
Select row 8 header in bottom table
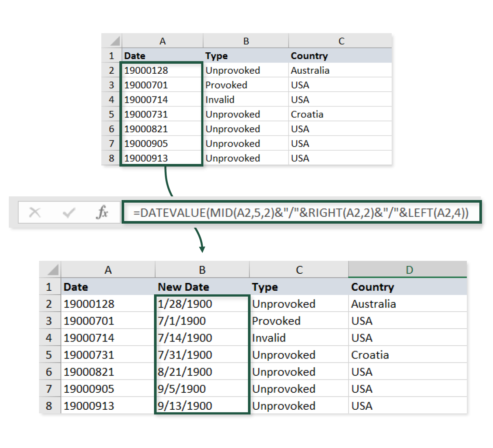coord(49,406)
